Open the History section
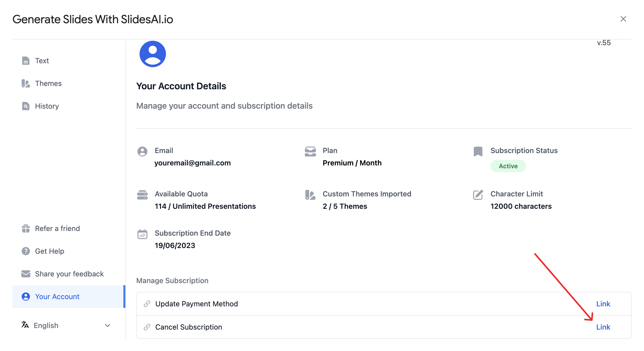 (69, 106)
